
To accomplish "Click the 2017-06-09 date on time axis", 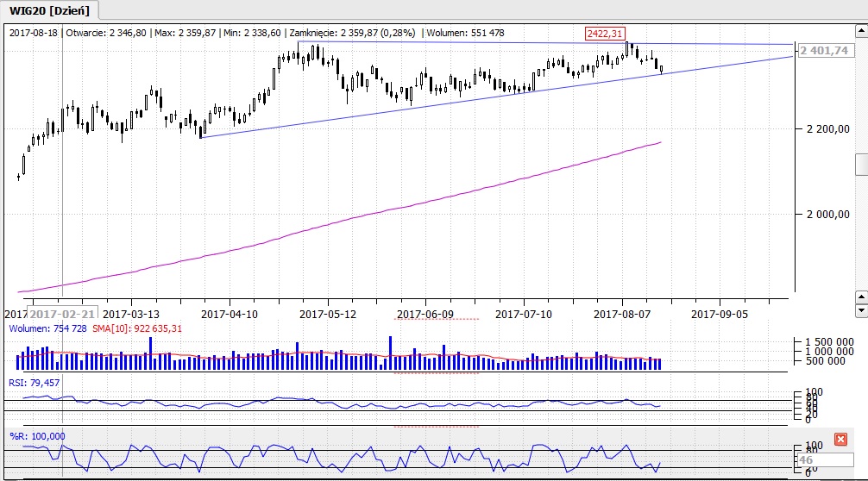I will coord(426,315).
